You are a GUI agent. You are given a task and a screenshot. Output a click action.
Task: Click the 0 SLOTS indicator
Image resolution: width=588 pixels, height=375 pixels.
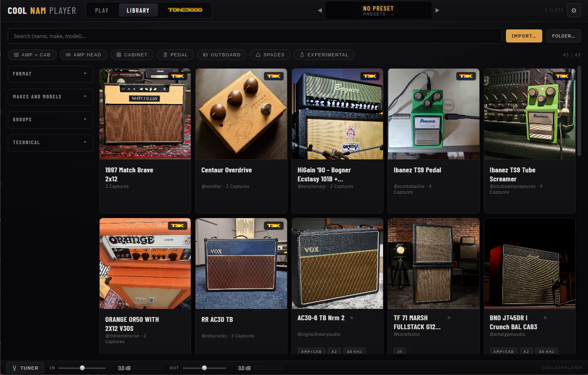tap(554, 10)
